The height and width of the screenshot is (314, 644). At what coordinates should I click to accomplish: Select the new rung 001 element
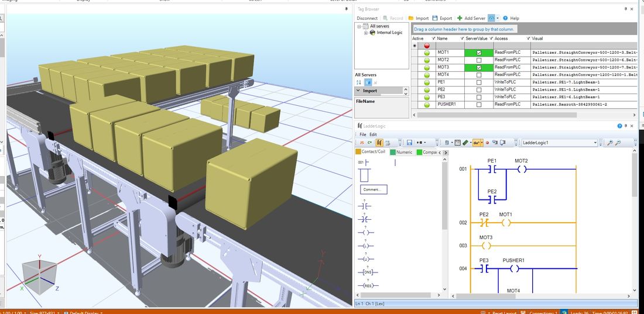tap(364, 163)
